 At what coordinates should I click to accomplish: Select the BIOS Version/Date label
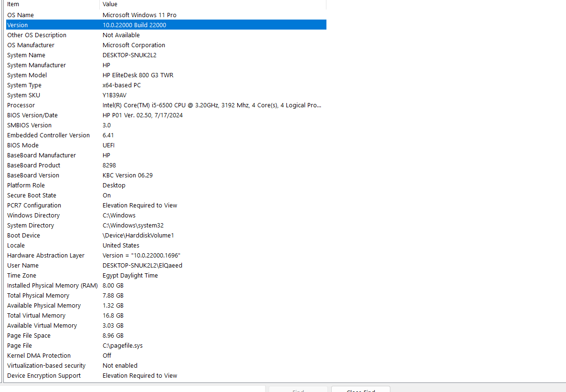point(32,115)
